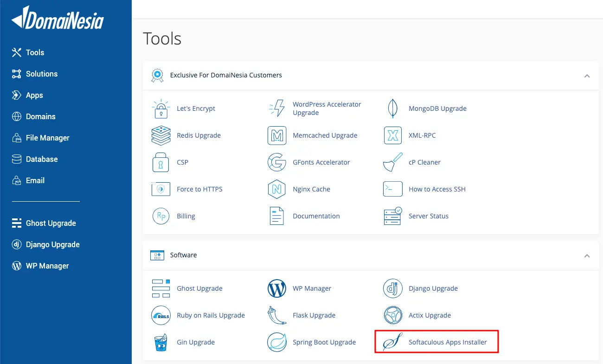Open the Gin Upgrade link
Viewport: 603px width, 364px height.
coord(196,342)
